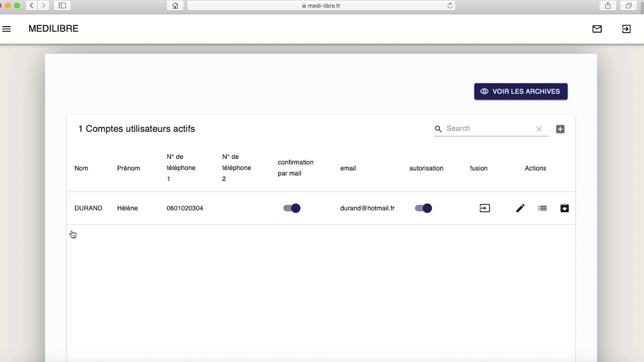Click the Actions column header

[535, 168]
